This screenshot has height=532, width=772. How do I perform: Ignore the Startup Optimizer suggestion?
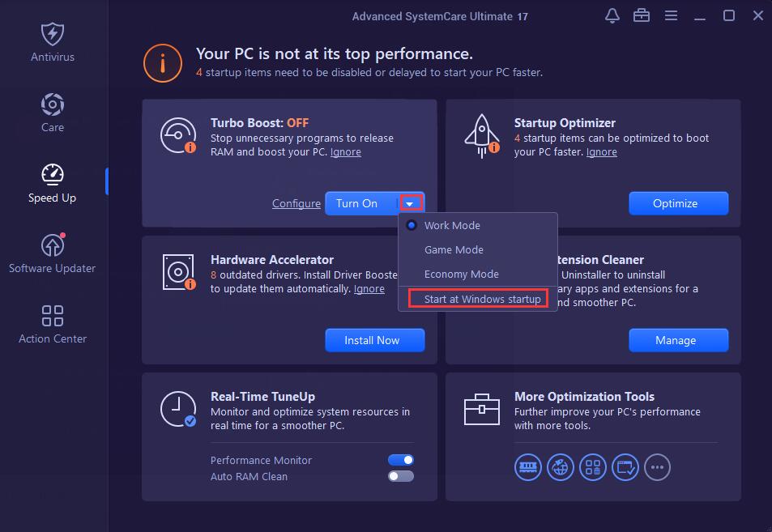[602, 151]
